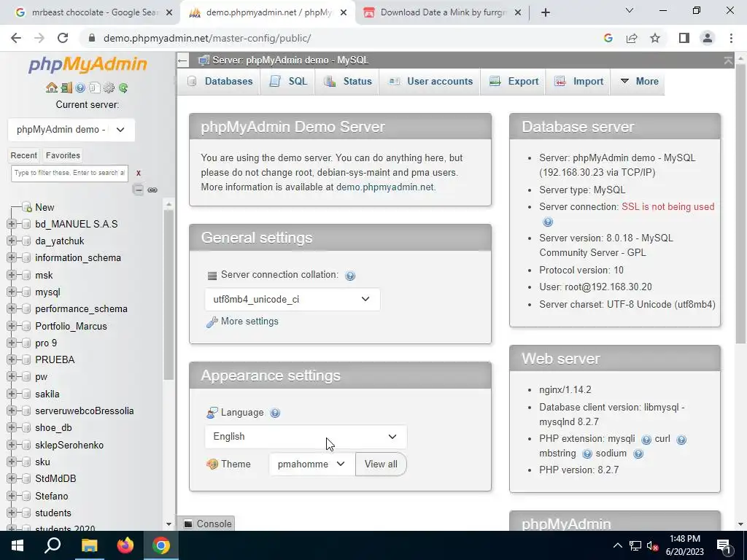Expand the information_schema database node
The height and width of the screenshot is (560, 747).
pos(12,258)
